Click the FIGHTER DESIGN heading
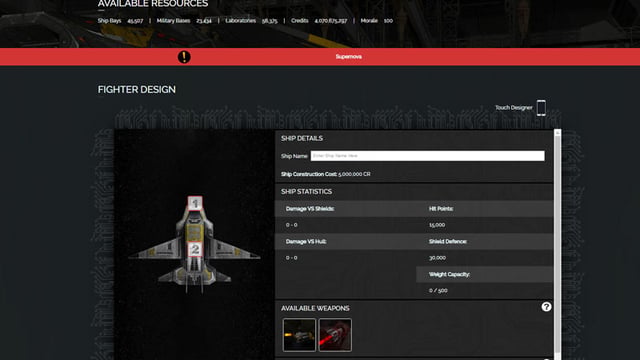Viewport: 640px width, 360px height. click(137, 89)
